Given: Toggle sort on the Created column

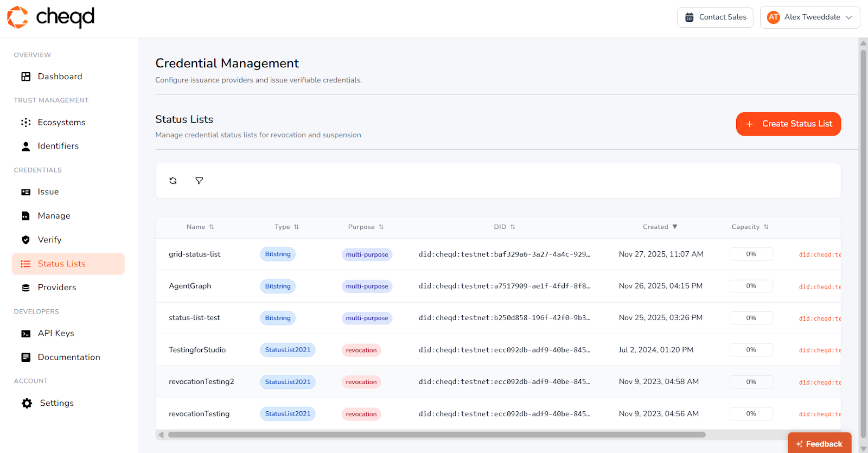Looking at the screenshot, I should [x=660, y=227].
